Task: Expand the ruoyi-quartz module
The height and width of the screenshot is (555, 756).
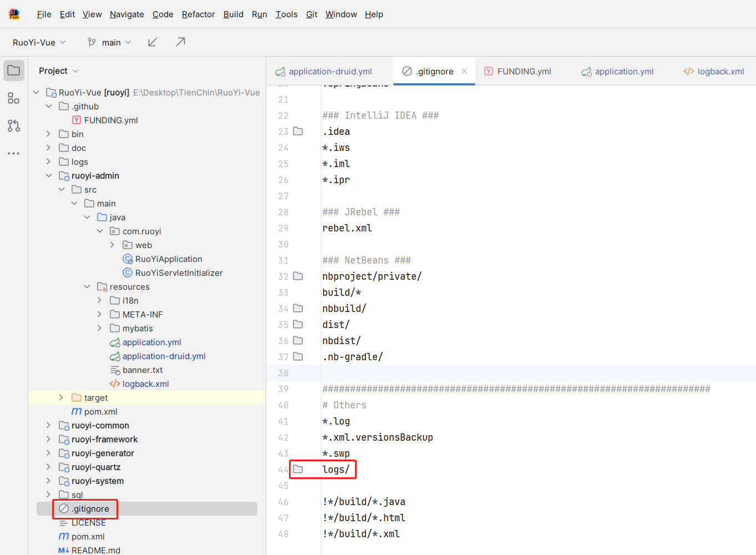Action: 49,467
